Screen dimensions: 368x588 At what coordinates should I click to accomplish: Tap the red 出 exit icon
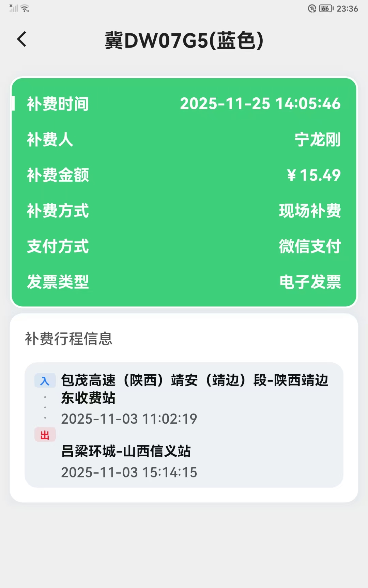(45, 435)
